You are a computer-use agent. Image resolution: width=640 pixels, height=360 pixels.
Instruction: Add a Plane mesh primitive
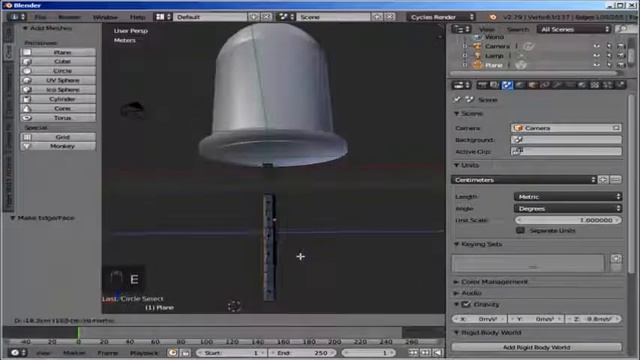tap(58, 52)
